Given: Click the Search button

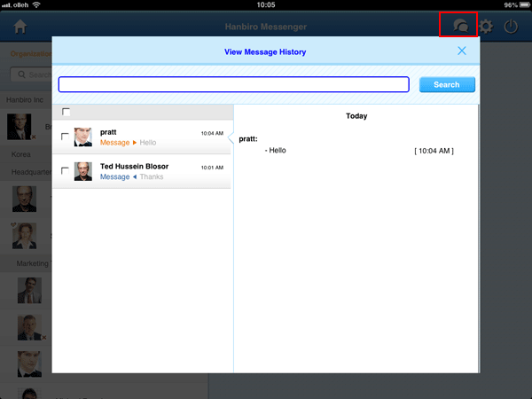Looking at the screenshot, I should pyautogui.click(x=447, y=85).
